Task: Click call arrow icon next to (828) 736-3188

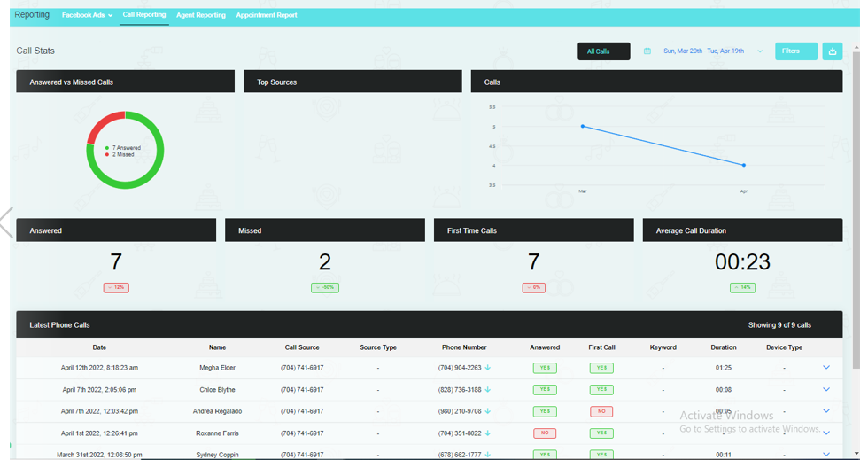Action: pos(488,389)
